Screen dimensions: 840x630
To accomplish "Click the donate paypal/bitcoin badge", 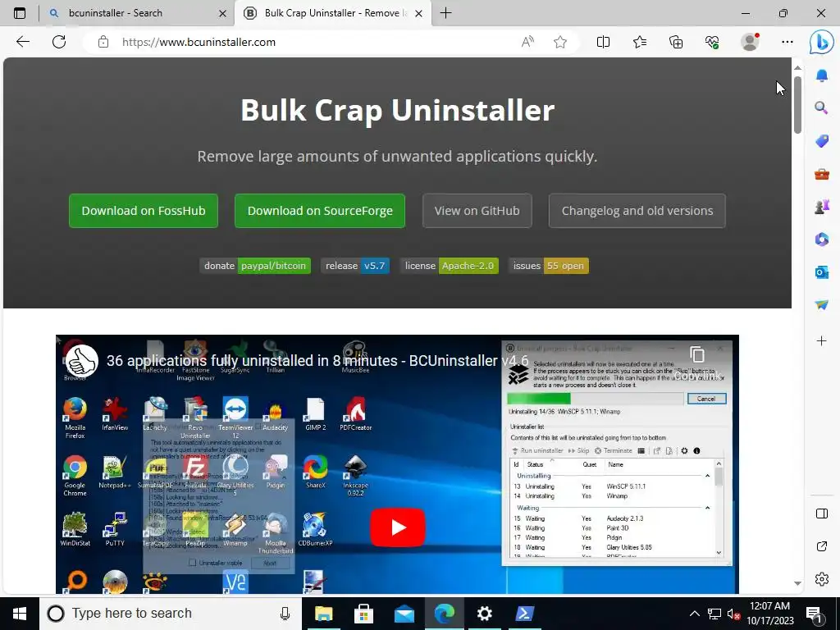I will [255, 266].
